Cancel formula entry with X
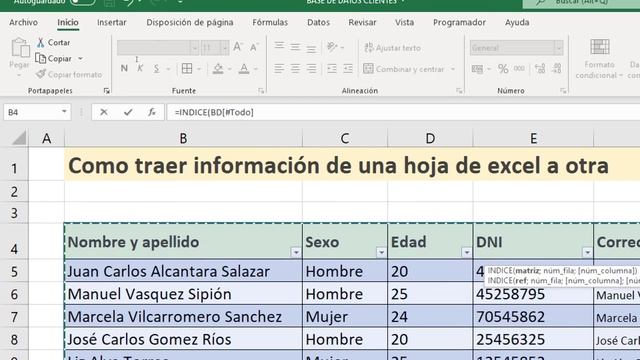Image resolution: width=640 pixels, height=360 pixels. point(104,112)
